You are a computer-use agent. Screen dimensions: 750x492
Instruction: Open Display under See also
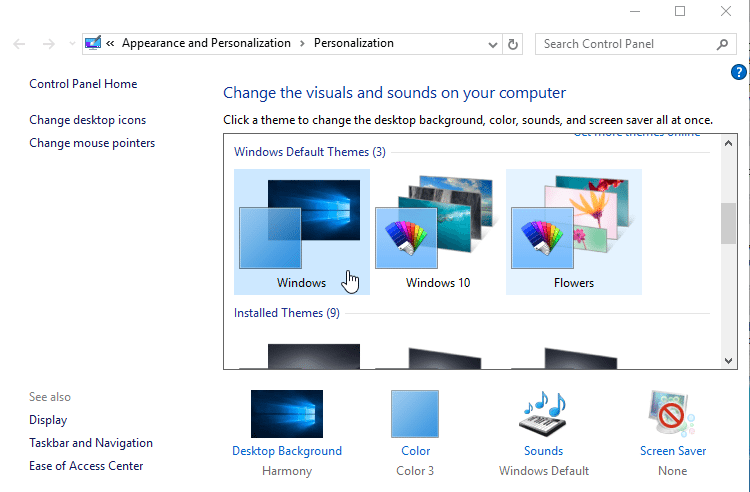[48, 420]
